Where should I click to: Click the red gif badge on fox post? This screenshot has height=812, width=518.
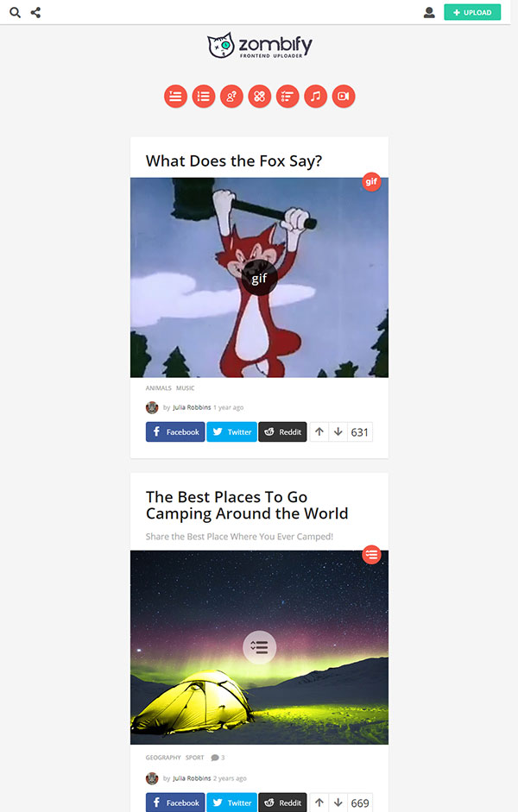pyautogui.click(x=371, y=182)
